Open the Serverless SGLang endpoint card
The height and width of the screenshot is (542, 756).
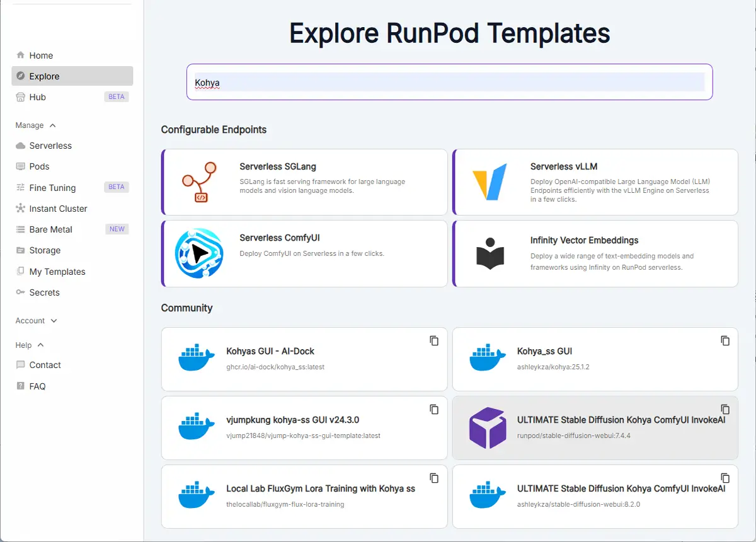[x=304, y=182]
